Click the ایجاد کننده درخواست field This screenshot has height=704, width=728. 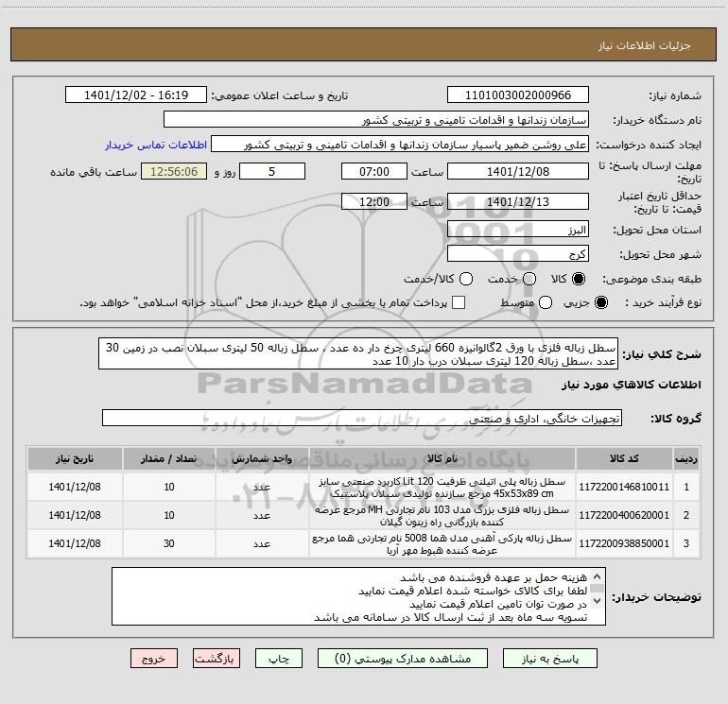point(400,145)
